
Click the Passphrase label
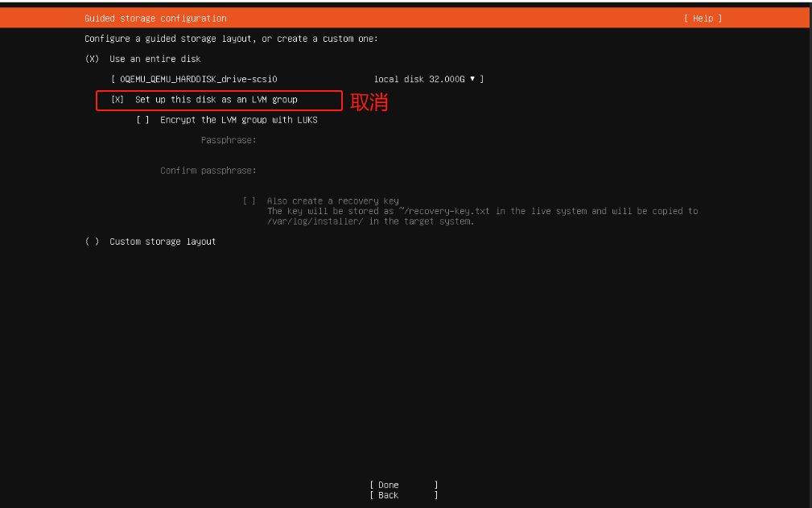point(228,140)
